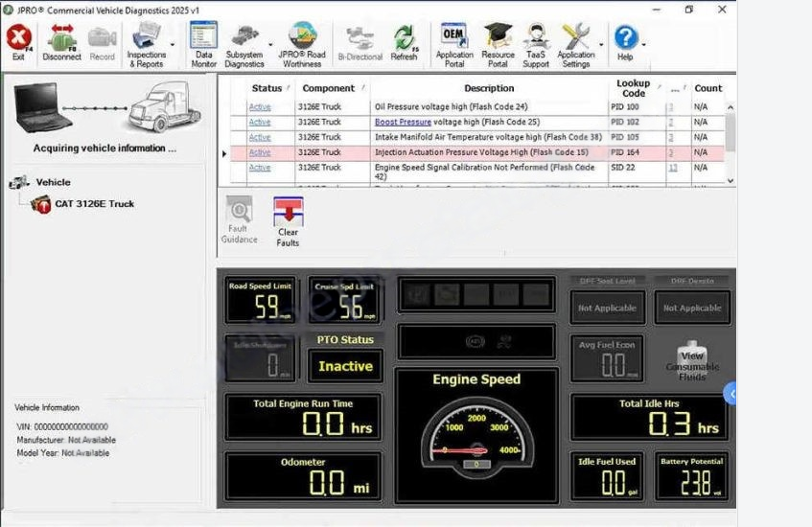Expand the Inspections & Reports dropdown arrow
The height and width of the screenshot is (527, 812).
tap(173, 45)
